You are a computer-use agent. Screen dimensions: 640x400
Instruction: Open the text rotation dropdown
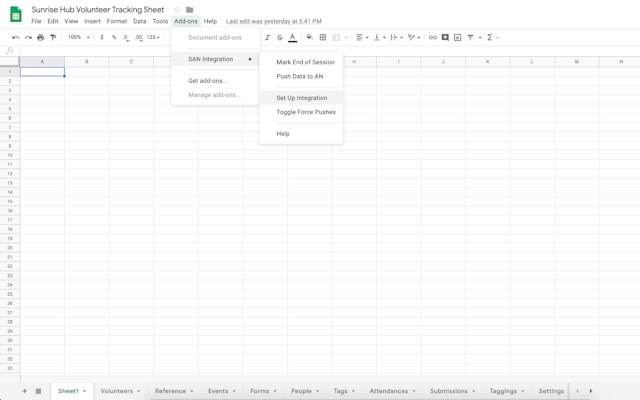click(414, 37)
